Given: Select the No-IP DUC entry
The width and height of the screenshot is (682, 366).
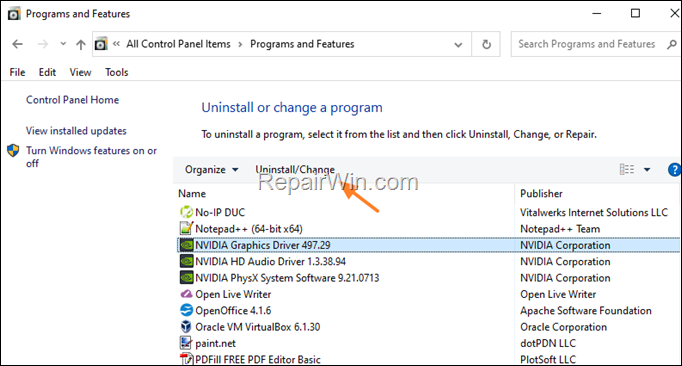Looking at the screenshot, I should [220, 212].
